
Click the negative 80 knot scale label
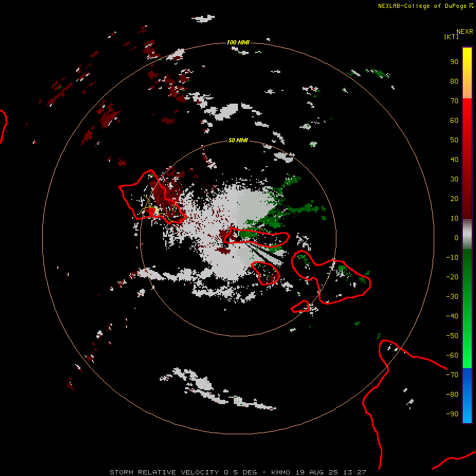[452, 395]
